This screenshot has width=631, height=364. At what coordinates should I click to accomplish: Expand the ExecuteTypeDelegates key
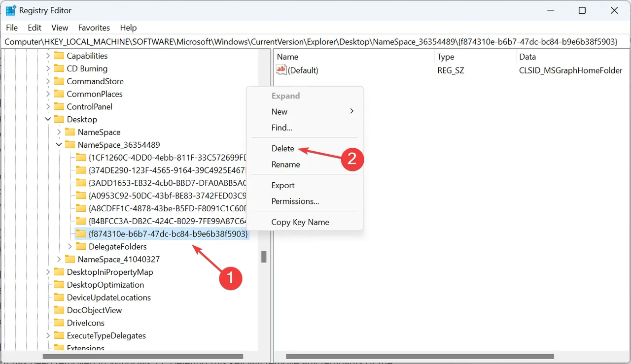(48, 335)
